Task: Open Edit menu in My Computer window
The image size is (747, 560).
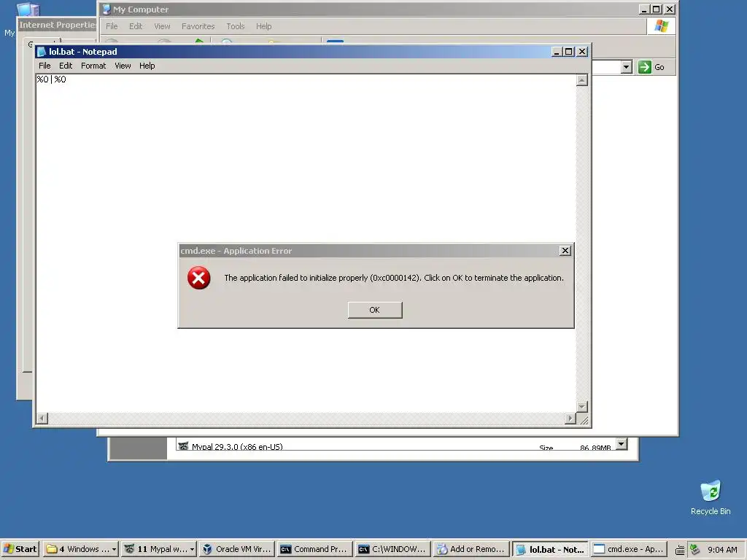Action: tap(136, 26)
